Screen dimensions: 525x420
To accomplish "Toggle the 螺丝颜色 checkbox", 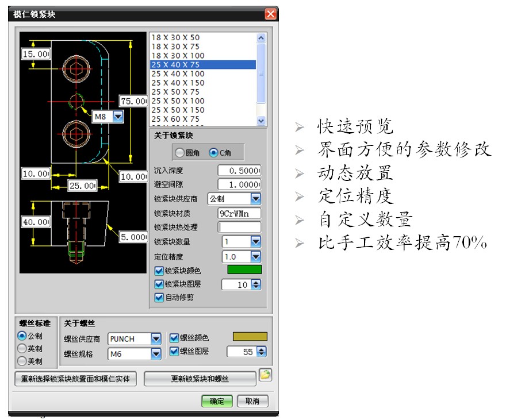I will coord(175,338).
